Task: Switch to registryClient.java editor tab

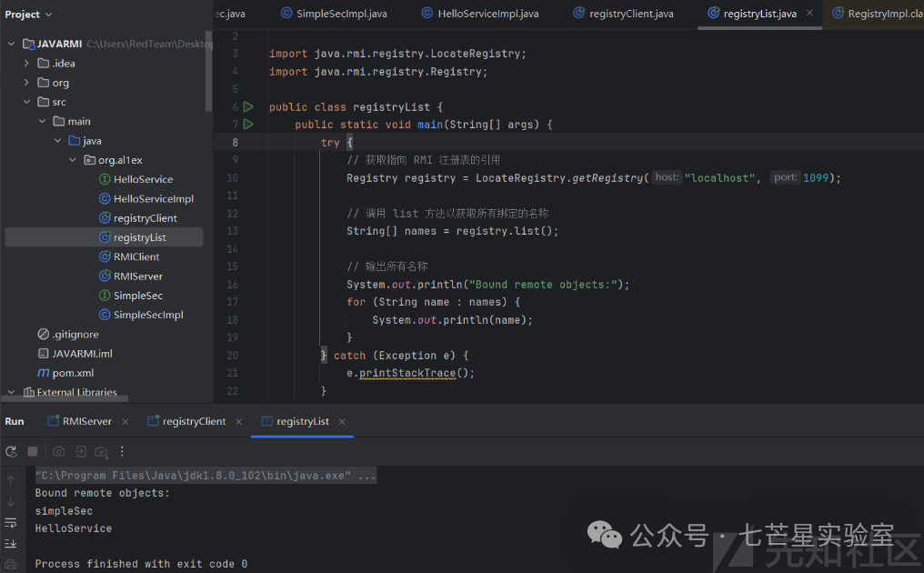Action: pos(624,14)
